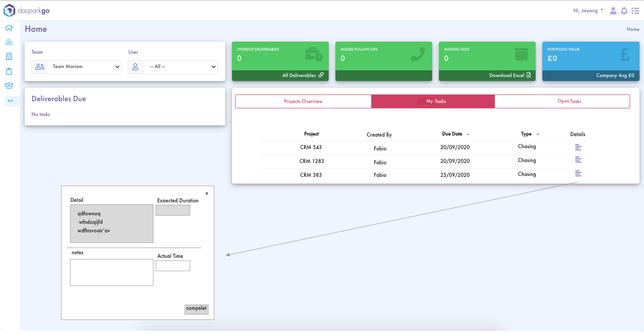Click the clipboard icon in sidebar
The height and width of the screenshot is (334, 644).
tap(9, 71)
